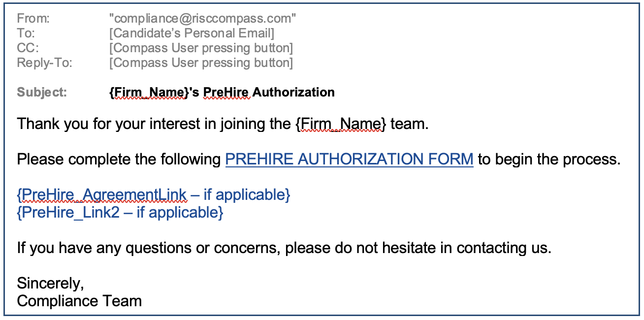Click the {PreHire_Link2 – if applicable} placeholder
Viewport: 644px width, 320px height.
pos(120,212)
